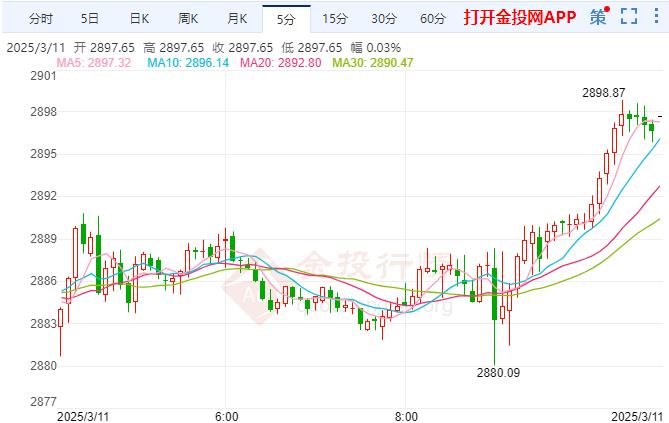Click the MA10: 2896.14 indicator label
This screenshot has width=669, height=423.
[188, 63]
